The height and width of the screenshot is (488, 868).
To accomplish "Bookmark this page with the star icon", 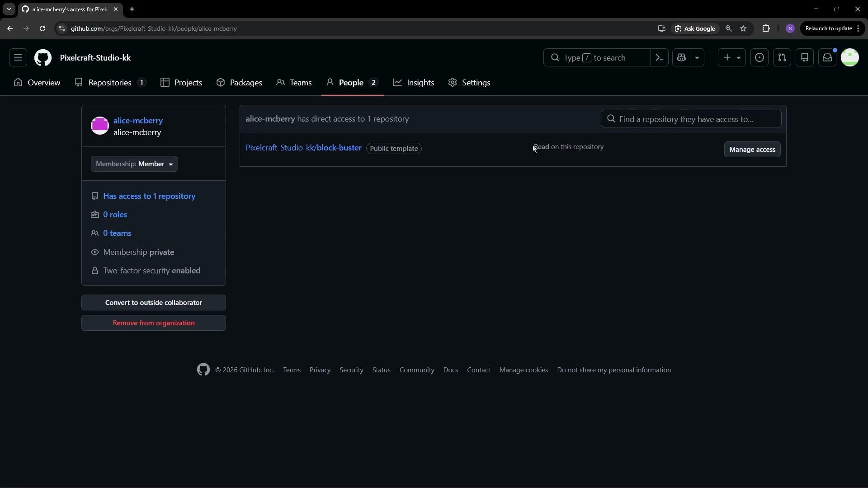I will click(x=743, y=28).
